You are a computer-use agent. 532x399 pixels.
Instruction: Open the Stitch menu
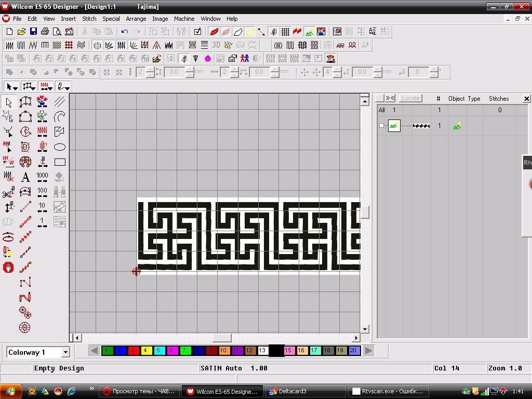coord(89,19)
